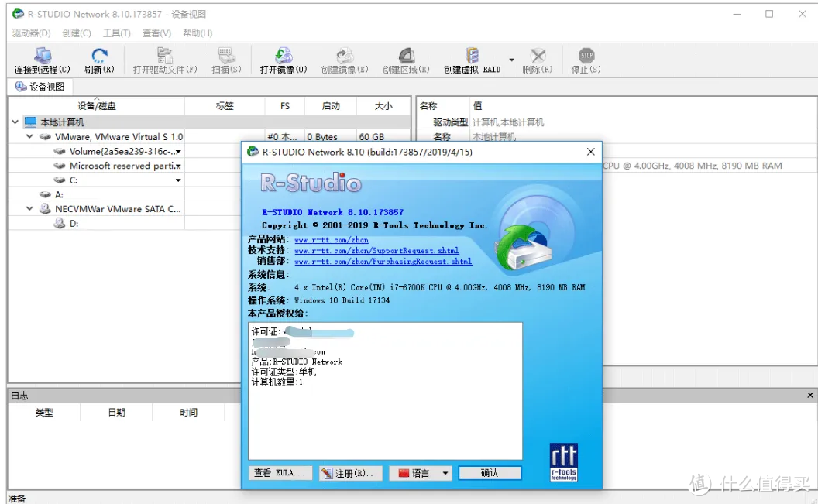Click the Time (时间) log column header
818x504 pixels.
188,413
